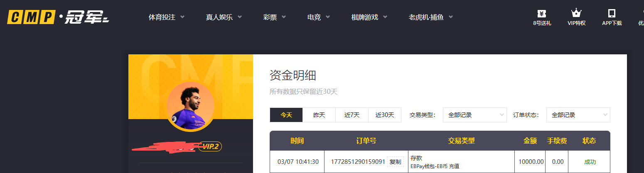
Task: Open the 老虎机·捕鱼 menu
Action: point(430,17)
